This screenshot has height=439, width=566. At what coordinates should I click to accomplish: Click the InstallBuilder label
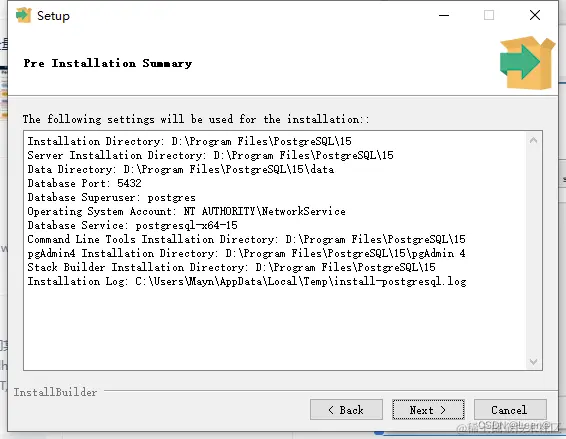[x=55, y=392]
